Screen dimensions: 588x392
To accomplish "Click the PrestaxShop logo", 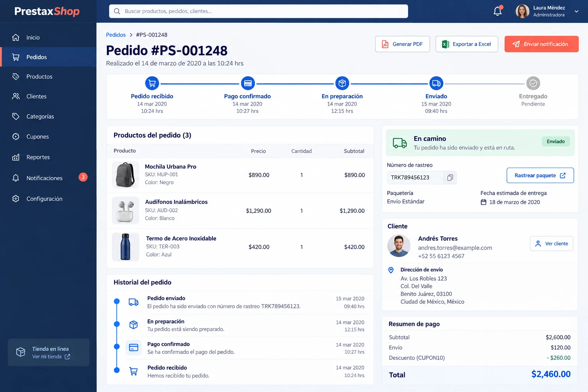I will coord(47,11).
